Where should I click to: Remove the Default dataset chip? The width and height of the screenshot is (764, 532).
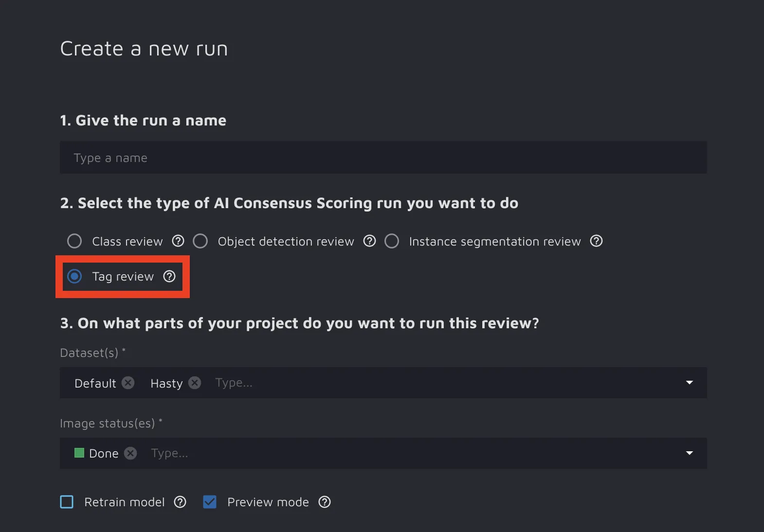click(128, 383)
